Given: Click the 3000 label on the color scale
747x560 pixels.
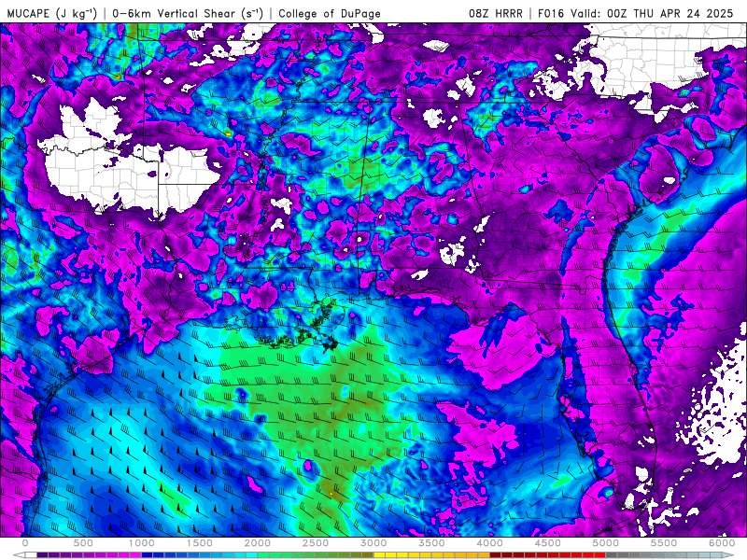Looking at the screenshot, I should (373, 543).
